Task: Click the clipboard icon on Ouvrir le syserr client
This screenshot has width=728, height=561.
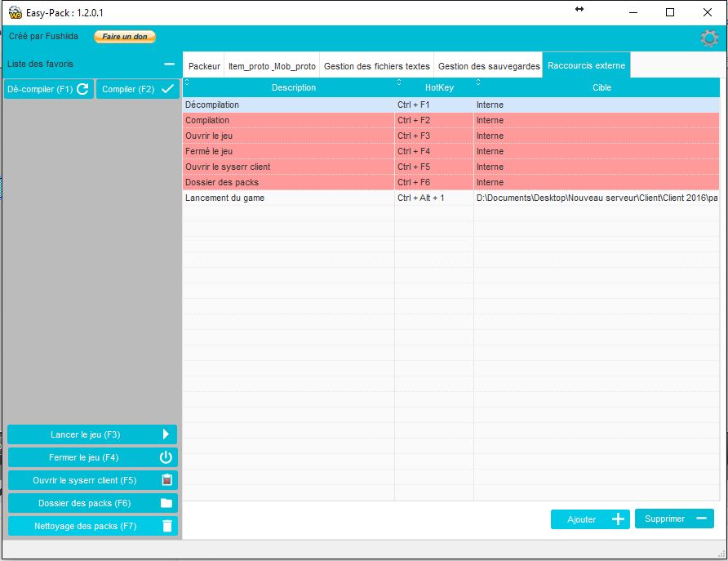Action: [x=166, y=479]
